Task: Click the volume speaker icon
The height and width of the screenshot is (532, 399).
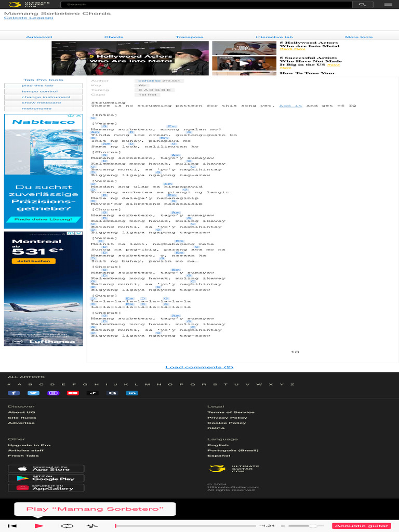Action: (283, 526)
